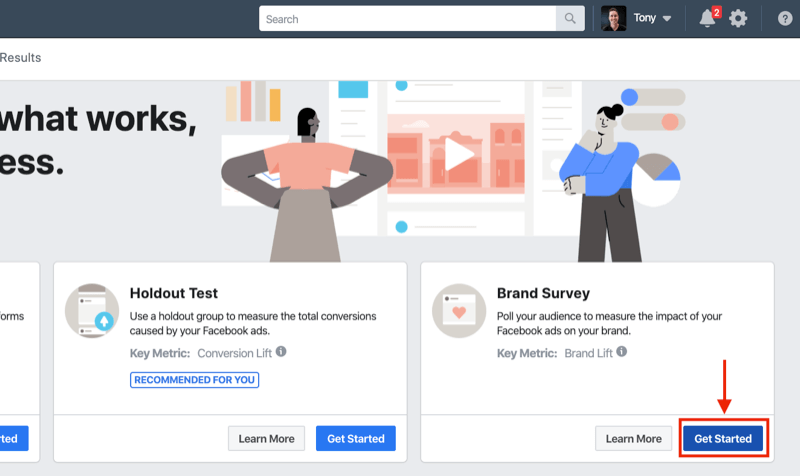Image resolution: width=800 pixels, height=476 pixels.
Task: Click Learn More on Brand Survey card
Action: tap(634, 438)
